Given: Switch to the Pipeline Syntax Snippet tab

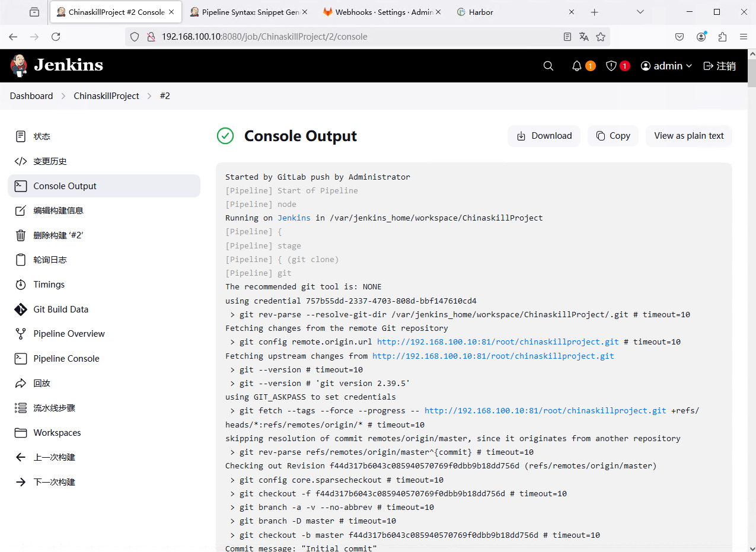Looking at the screenshot, I should 250,12.
